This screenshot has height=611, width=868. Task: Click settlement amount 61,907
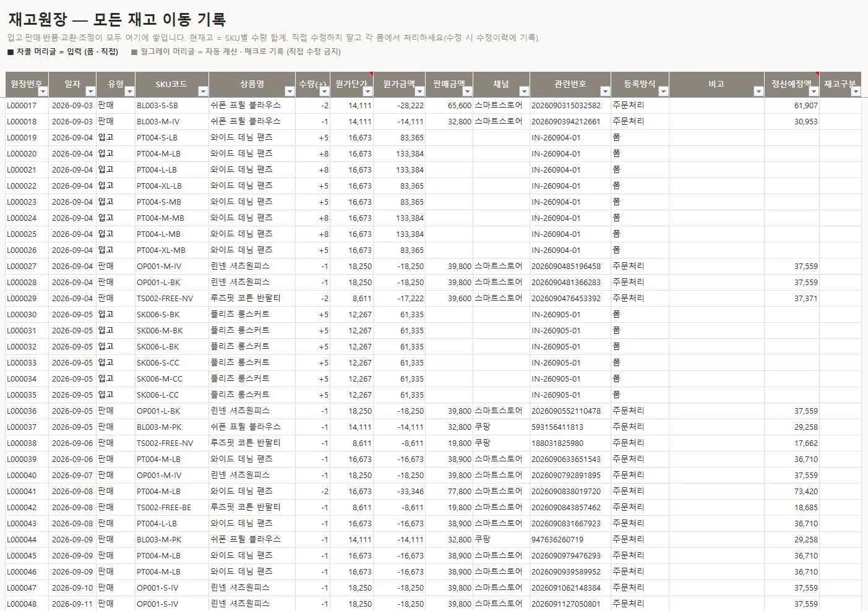791,106
